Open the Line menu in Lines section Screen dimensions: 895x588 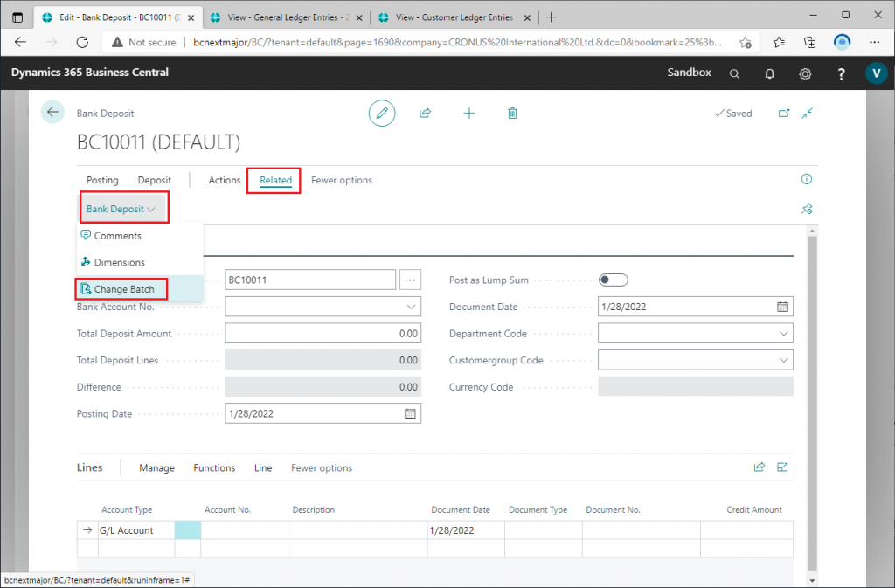point(263,467)
